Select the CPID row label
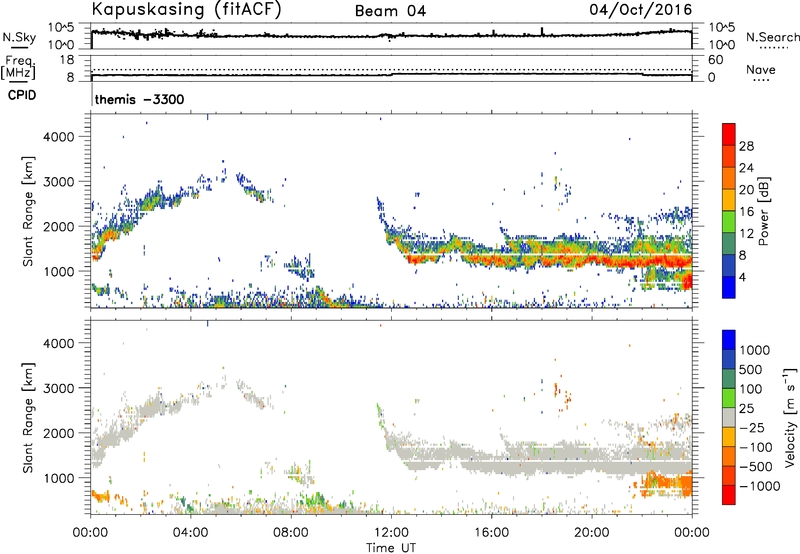This screenshot has width=800, height=554. pyautogui.click(x=22, y=95)
